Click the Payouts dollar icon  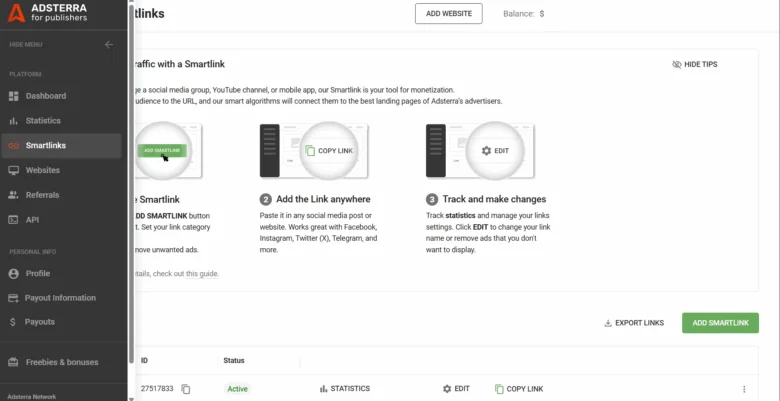tap(14, 322)
